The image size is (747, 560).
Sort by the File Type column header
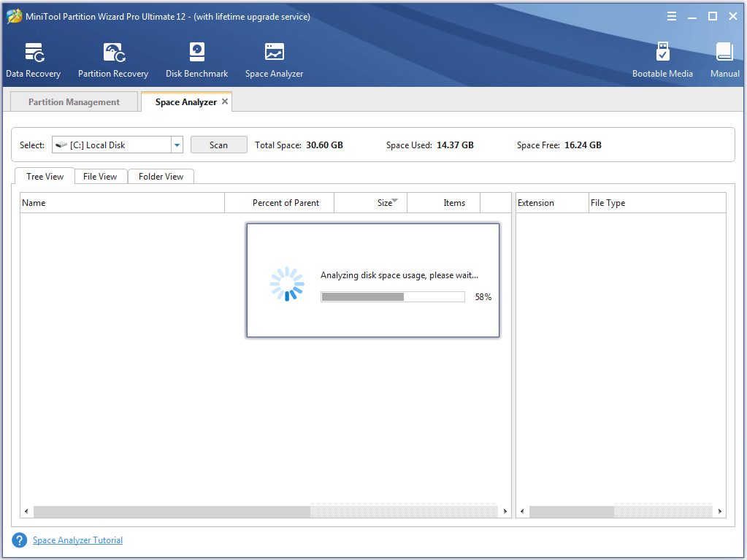(657, 203)
